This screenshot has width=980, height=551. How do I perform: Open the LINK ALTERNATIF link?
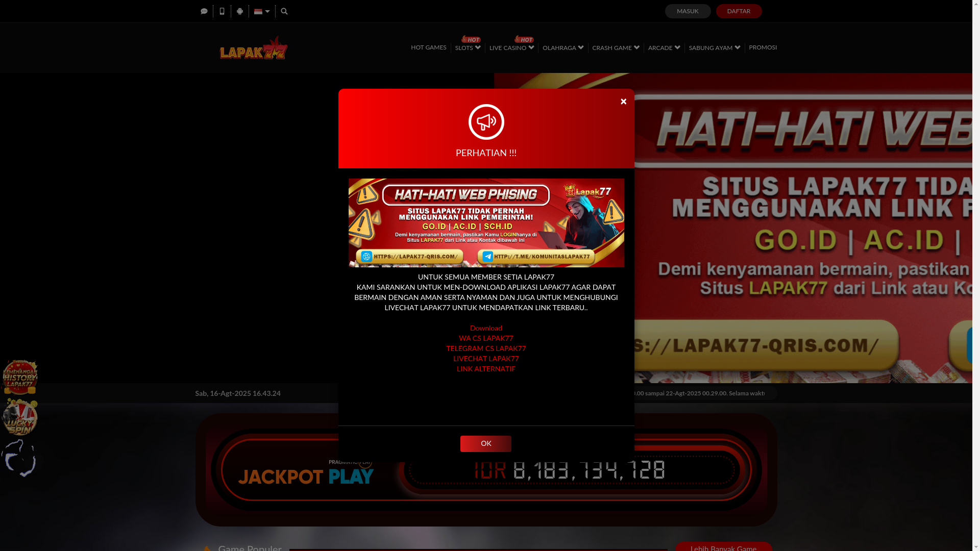click(x=486, y=369)
